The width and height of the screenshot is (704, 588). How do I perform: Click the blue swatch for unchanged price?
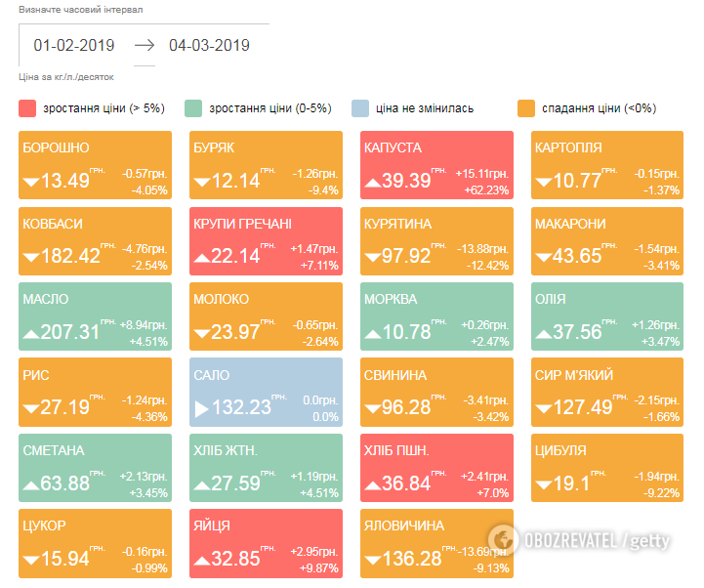pos(360,107)
